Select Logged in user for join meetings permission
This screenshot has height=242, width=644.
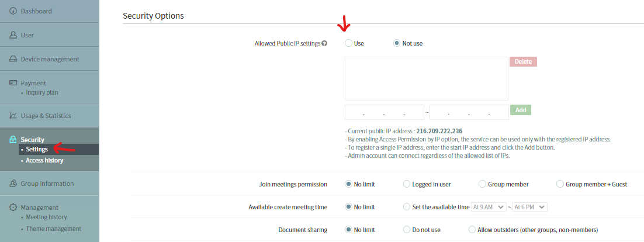pyautogui.click(x=407, y=184)
